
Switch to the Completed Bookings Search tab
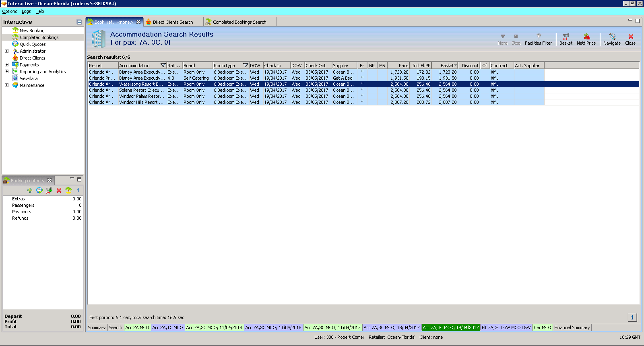click(x=239, y=22)
